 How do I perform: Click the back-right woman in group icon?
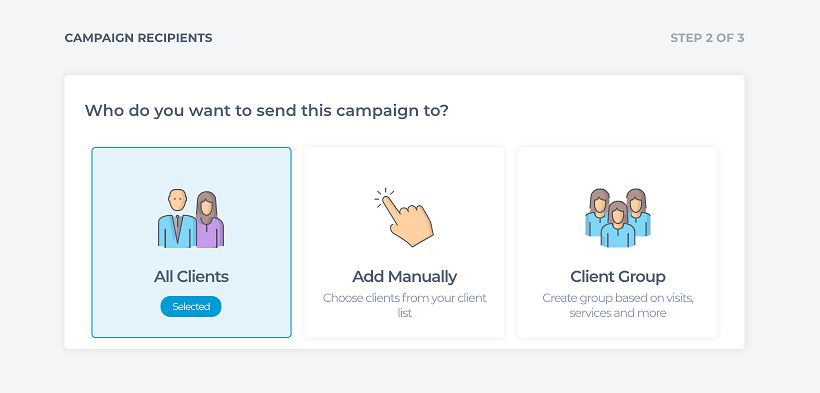pyautogui.click(x=637, y=212)
